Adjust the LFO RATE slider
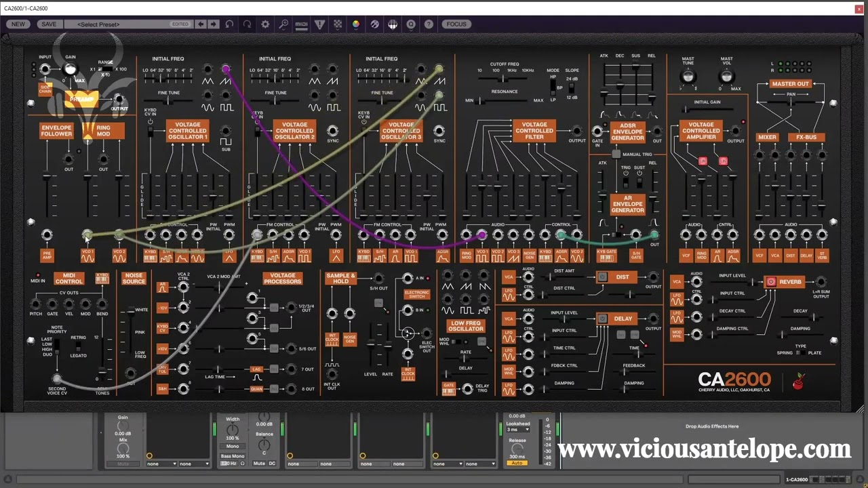The image size is (868, 488). pos(465,360)
